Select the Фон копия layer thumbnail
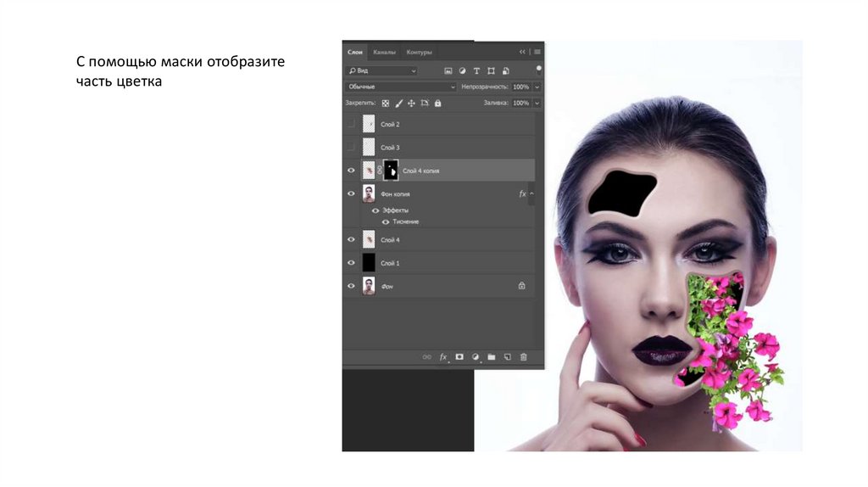Image resolution: width=868 pixels, height=487 pixels. tap(369, 194)
